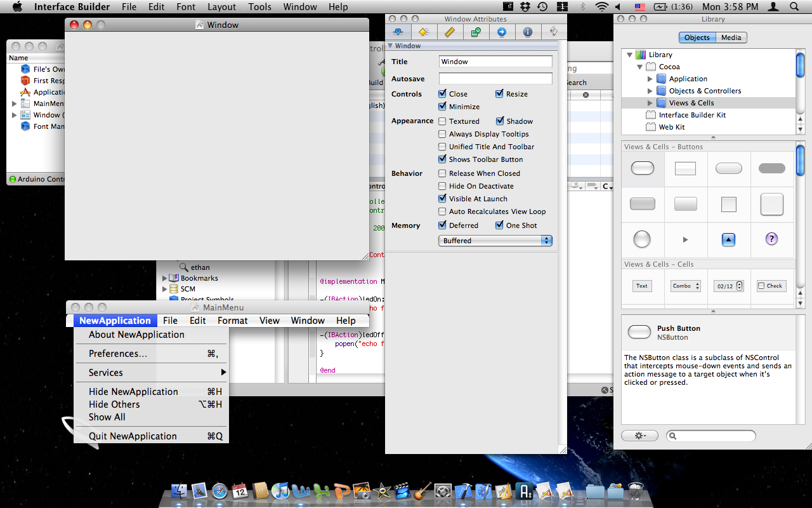Select the date picker 02/12 cell object
Screen dimensions: 812x508
(x=728, y=286)
